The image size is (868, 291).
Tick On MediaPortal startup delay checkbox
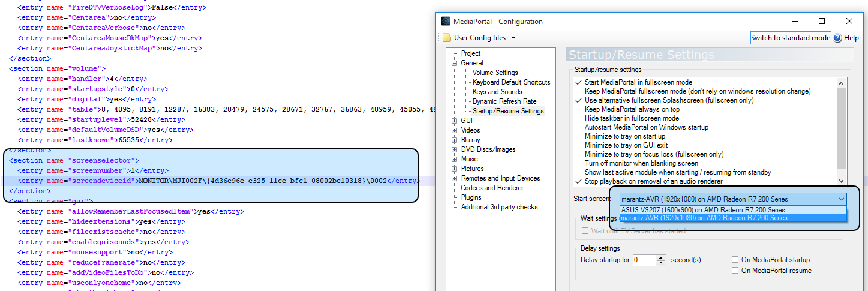pos(735,260)
